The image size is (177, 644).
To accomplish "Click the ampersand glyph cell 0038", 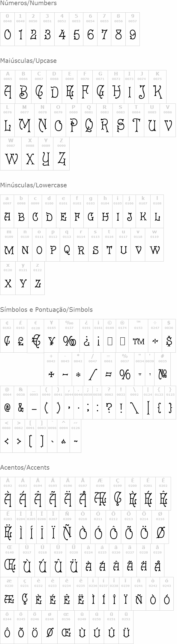I will (x=21, y=403).
